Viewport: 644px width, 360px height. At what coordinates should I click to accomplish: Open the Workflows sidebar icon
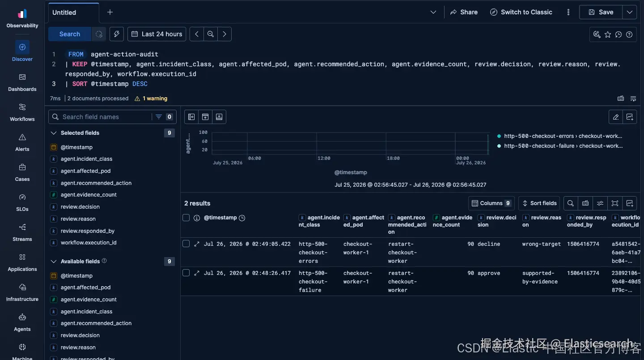22,107
